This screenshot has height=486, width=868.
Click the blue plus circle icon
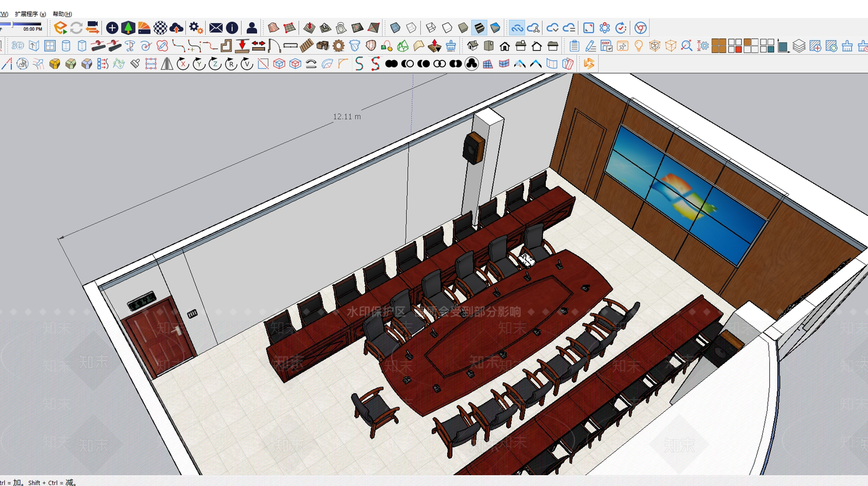[112, 28]
